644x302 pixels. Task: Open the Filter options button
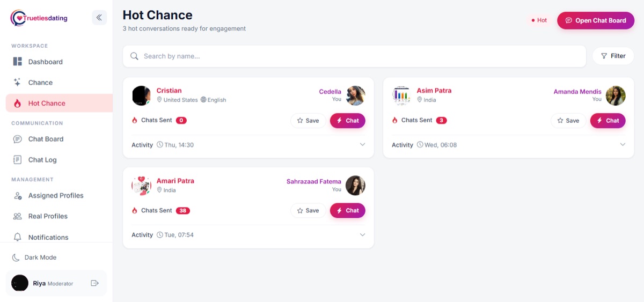click(613, 56)
